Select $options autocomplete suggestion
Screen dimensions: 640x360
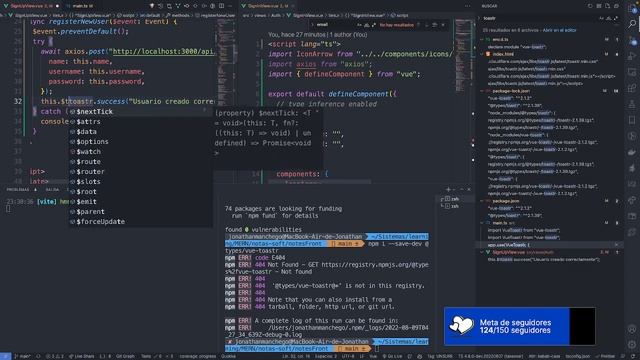coord(140,142)
